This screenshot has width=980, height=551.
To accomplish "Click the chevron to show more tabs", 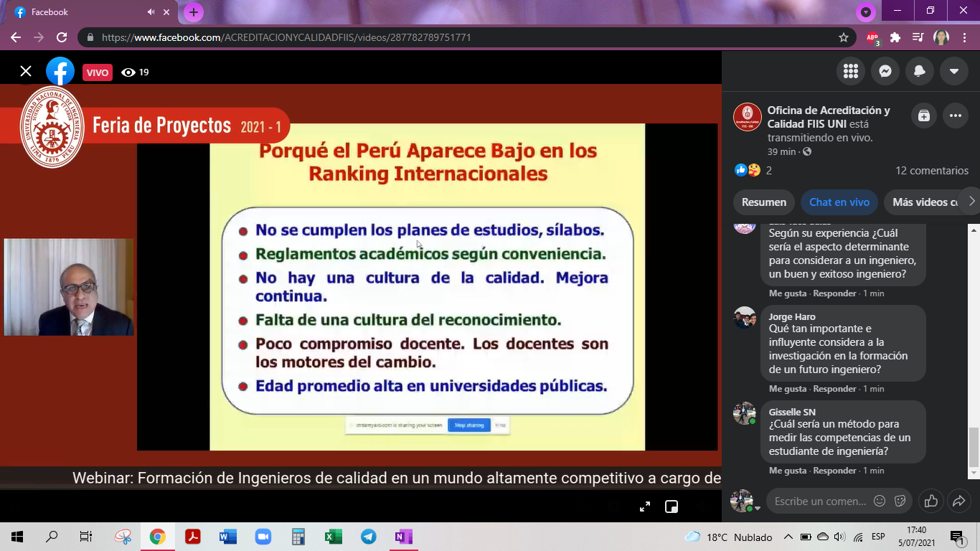I will [971, 202].
